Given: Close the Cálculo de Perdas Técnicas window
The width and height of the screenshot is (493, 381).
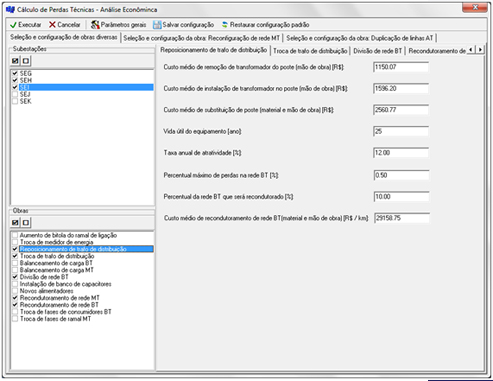Looking at the screenshot, I should click(x=475, y=7).
